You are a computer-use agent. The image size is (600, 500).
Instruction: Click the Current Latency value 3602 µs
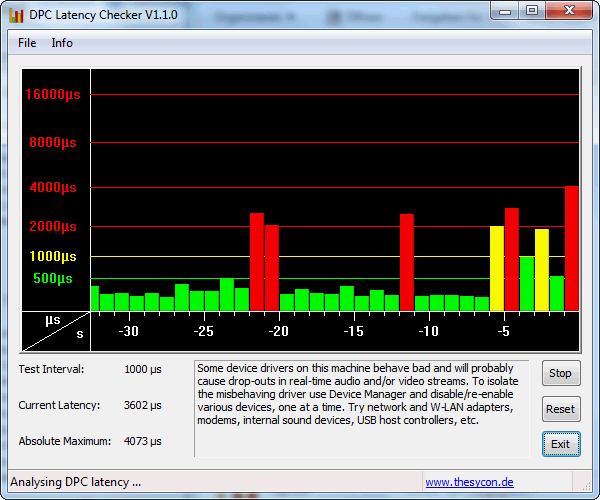point(143,405)
